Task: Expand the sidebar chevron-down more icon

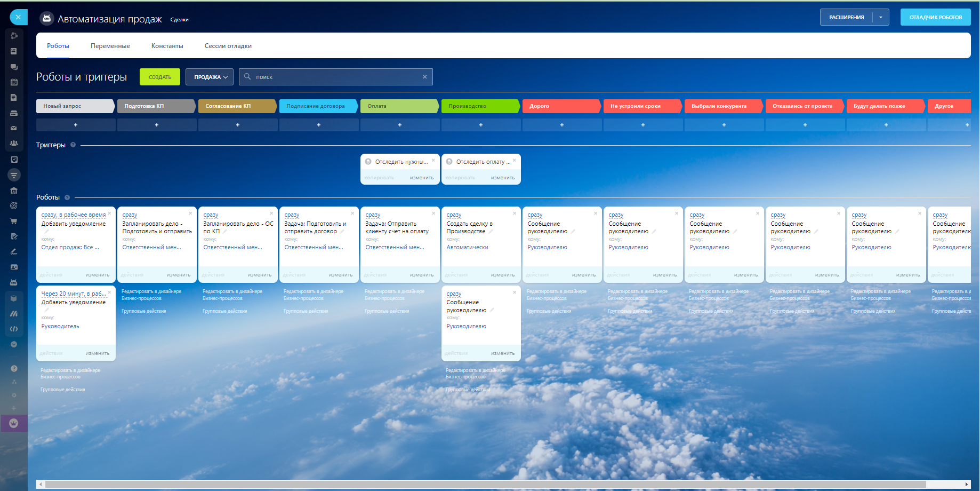Action: [x=14, y=344]
